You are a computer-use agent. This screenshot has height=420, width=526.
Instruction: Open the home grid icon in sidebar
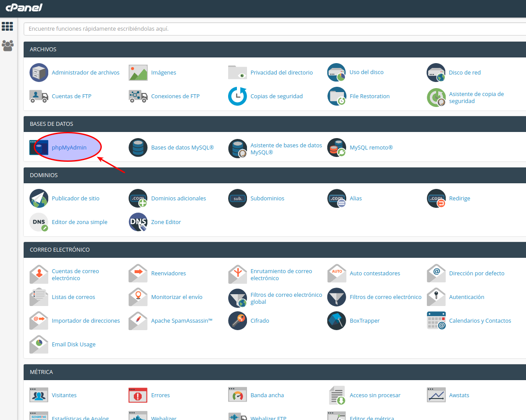(x=7, y=26)
